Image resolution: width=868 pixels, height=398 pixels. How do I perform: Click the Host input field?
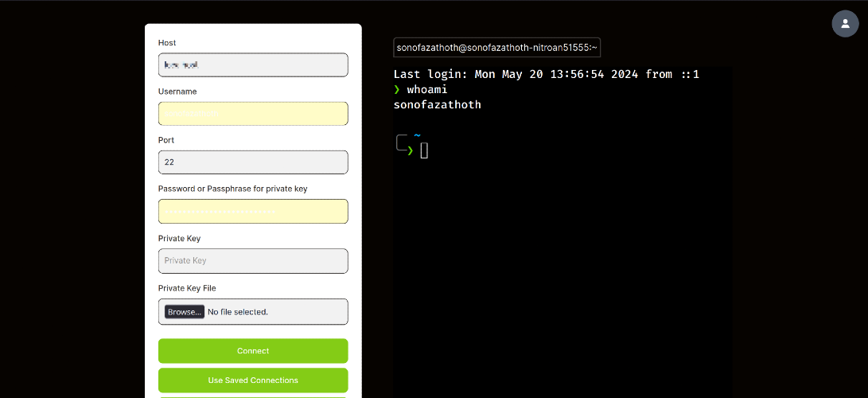point(253,64)
